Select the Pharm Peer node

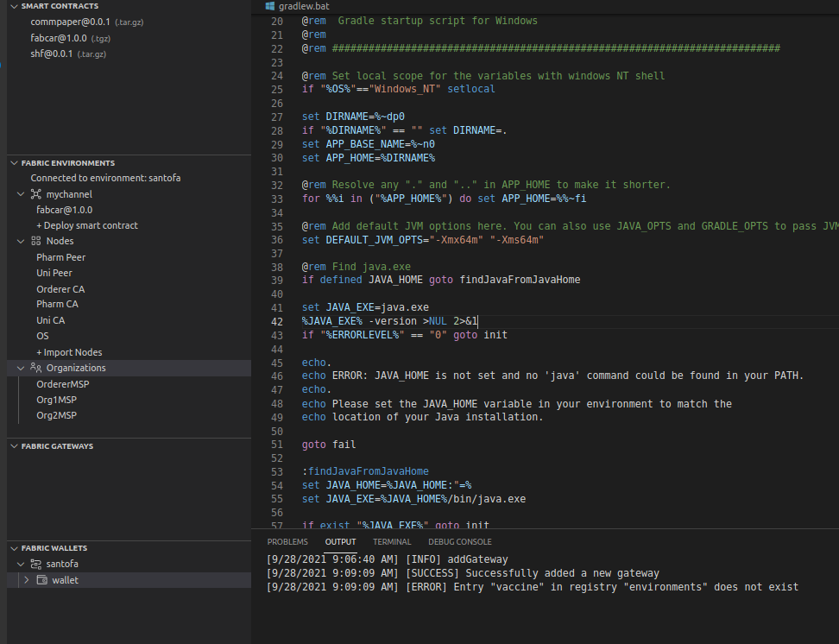[x=61, y=257]
